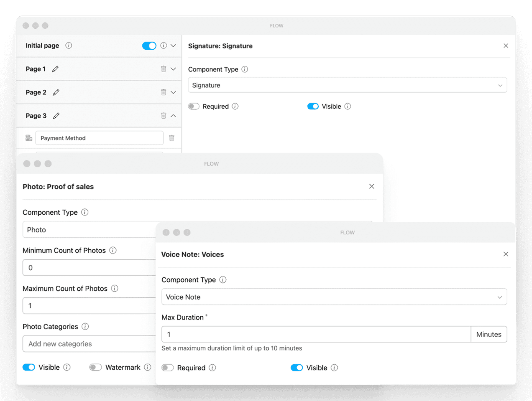Click the pencil edit icon next to Page 1
Viewport: 532px width, 401px height.
tap(55, 69)
